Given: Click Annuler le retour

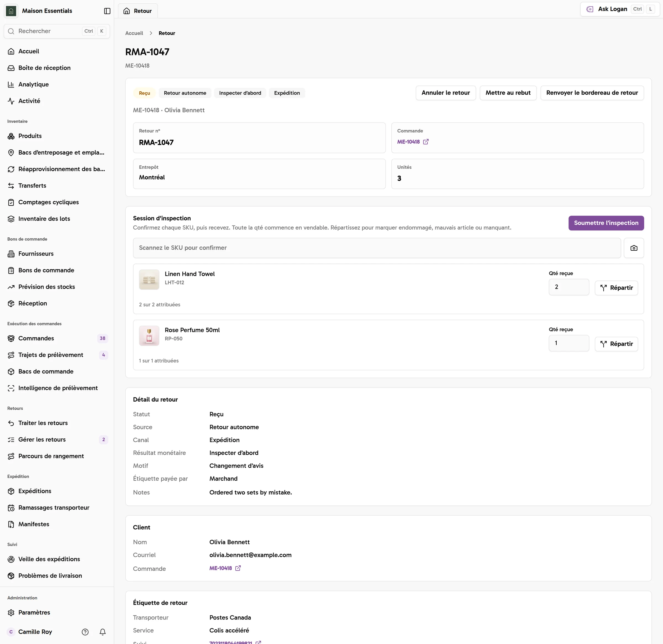Looking at the screenshot, I should pyautogui.click(x=445, y=93).
